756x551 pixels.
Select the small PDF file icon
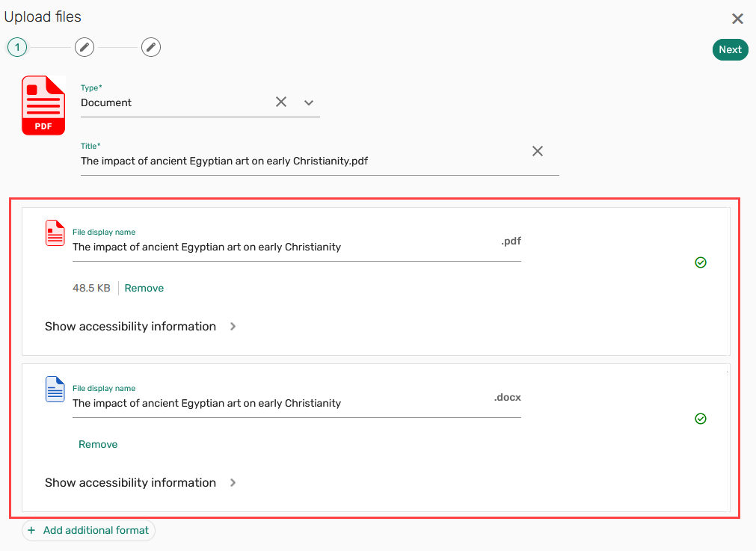coord(55,233)
